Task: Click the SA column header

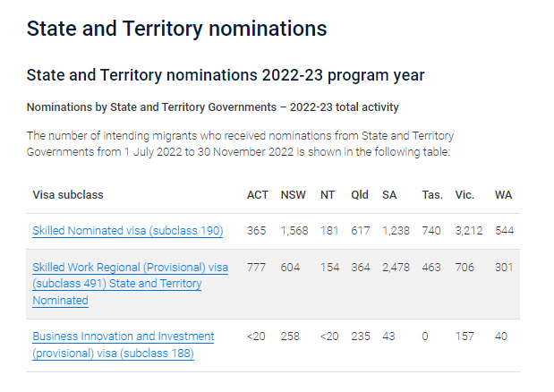Action: (389, 195)
